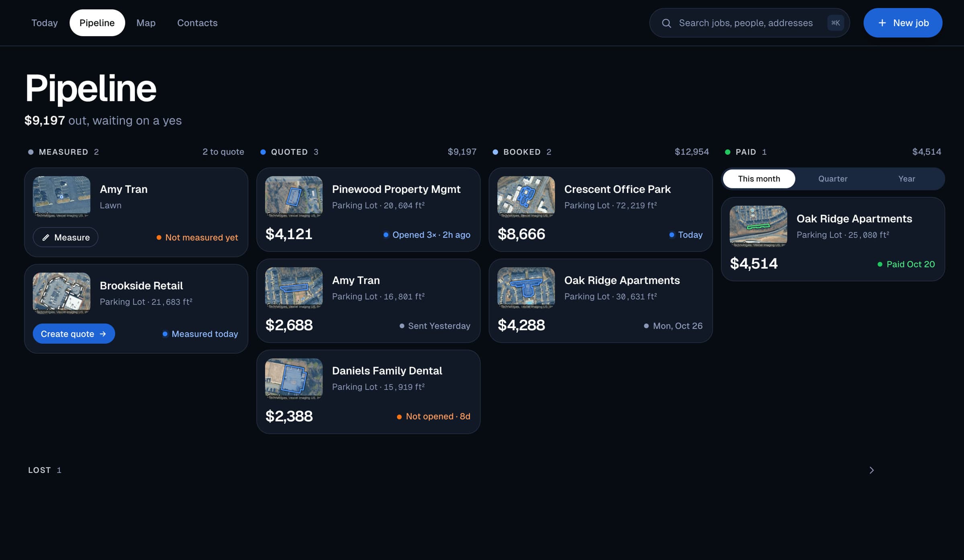964x560 pixels.
Task: Open Crescent Office Park aerial thumbnail
Action: tap(526, 197)
